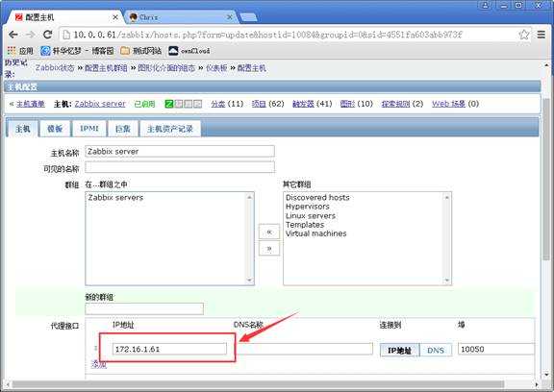The height and width of the screenshot is (392, 554).
Task: Click the » remove-from-group button
Action: (269, 249)
